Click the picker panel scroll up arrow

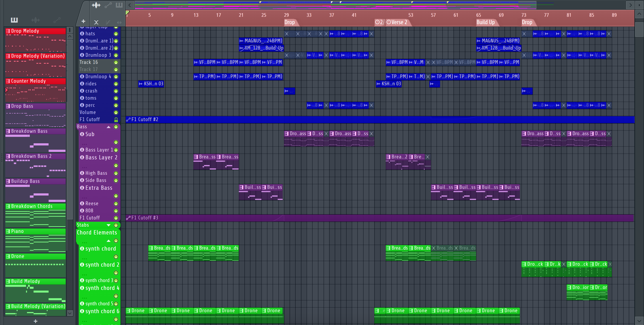pyautogui.click(x=70, y=36)
